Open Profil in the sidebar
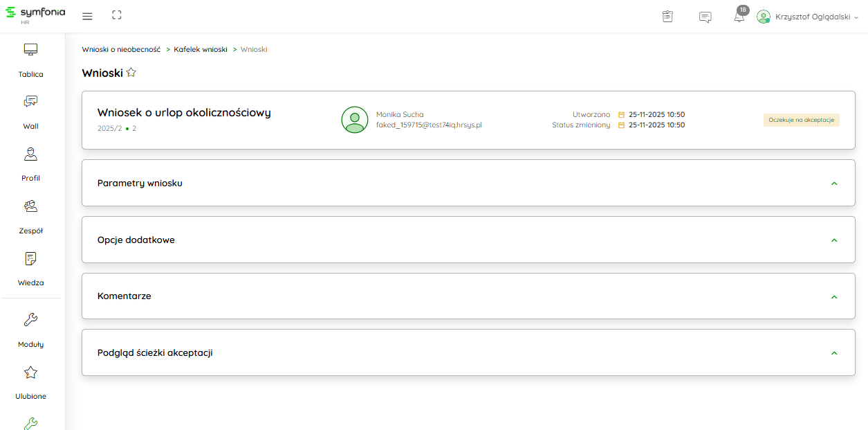Screen dimensions: 868x430 pyautogui.click(x=30, y=163)
